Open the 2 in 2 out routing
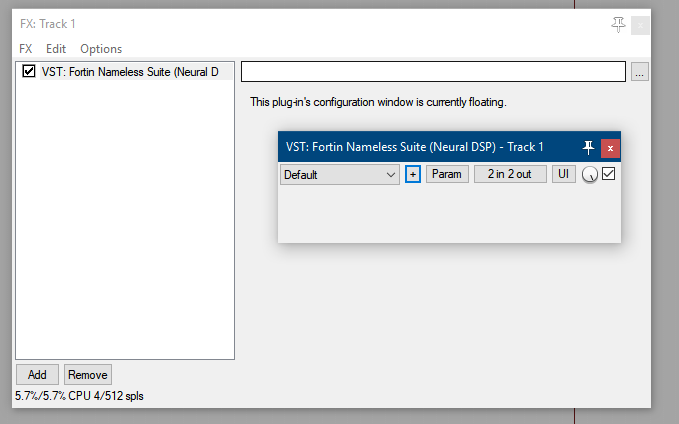Image resolution: width=679 pixels, height=424 pixels. point(510,174)
